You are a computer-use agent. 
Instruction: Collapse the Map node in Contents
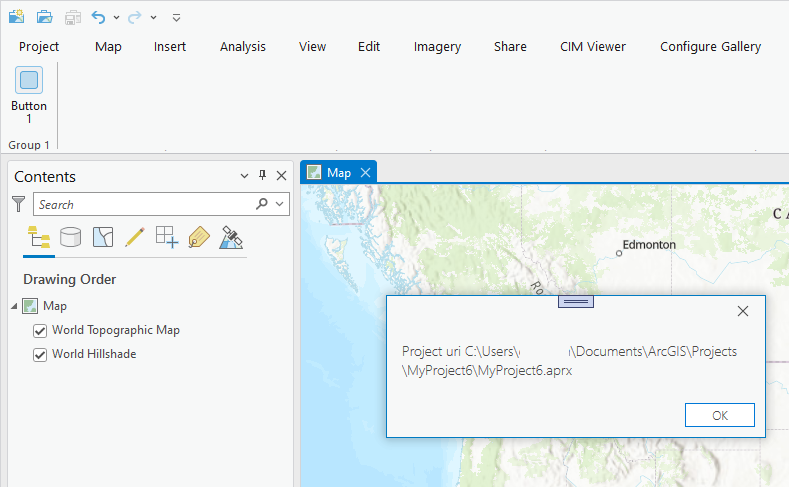(x=14, y=306)
